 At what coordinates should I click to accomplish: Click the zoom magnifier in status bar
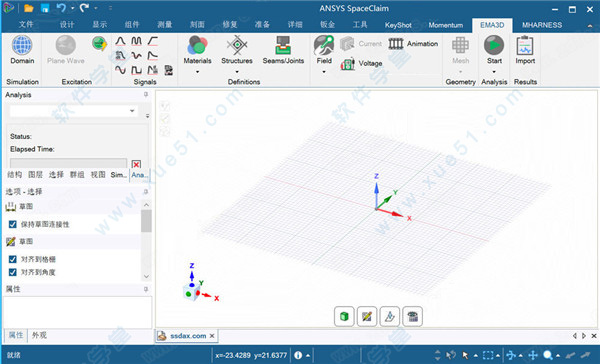(x=548, y=355)
